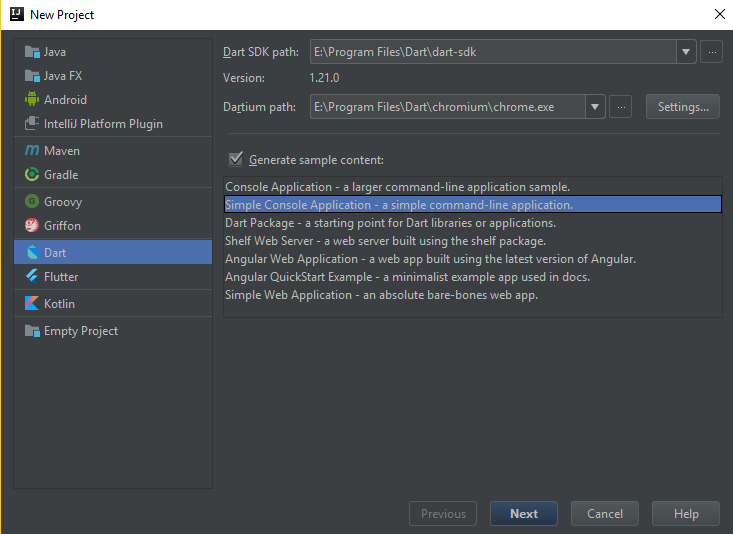Toggle Generate sample content checkbox
This screenshot has height=534, width=733.
pos(236,159)
